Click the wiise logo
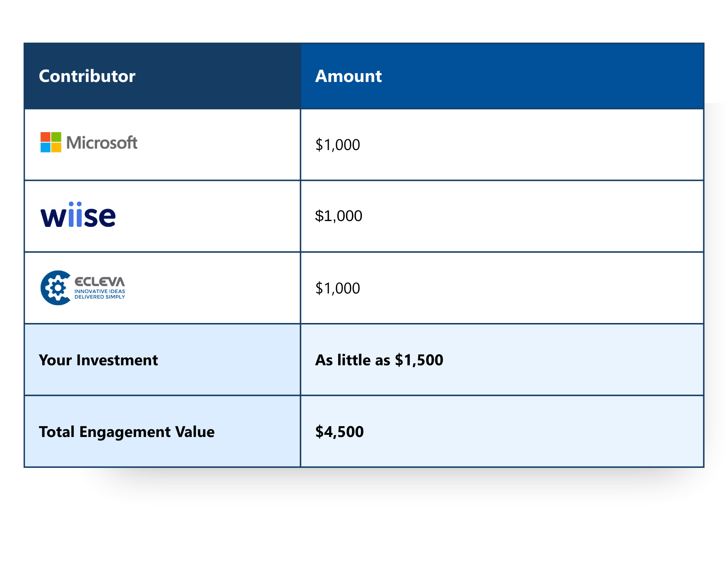 [x=78, y=214]
